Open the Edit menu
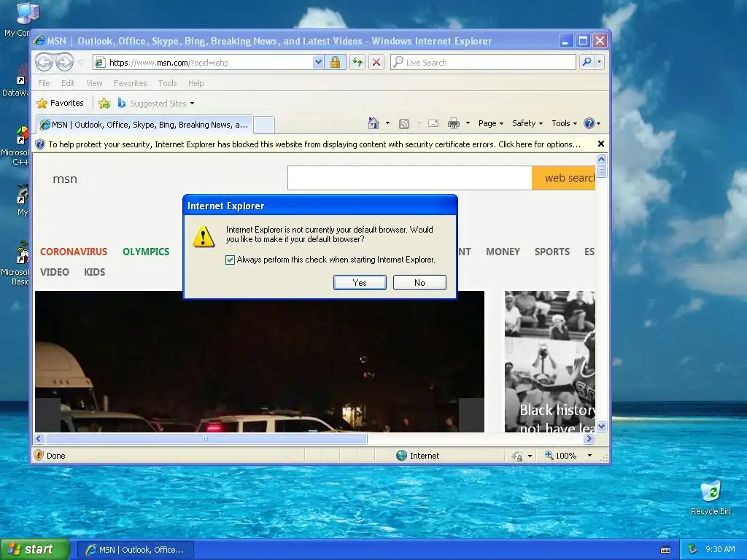 [x=68, y=83]
